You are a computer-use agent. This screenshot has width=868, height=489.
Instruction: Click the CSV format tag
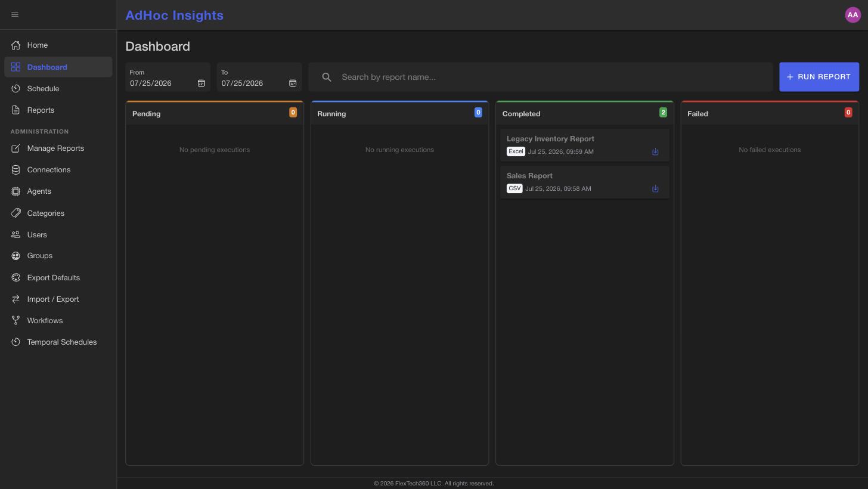[514, 188]
